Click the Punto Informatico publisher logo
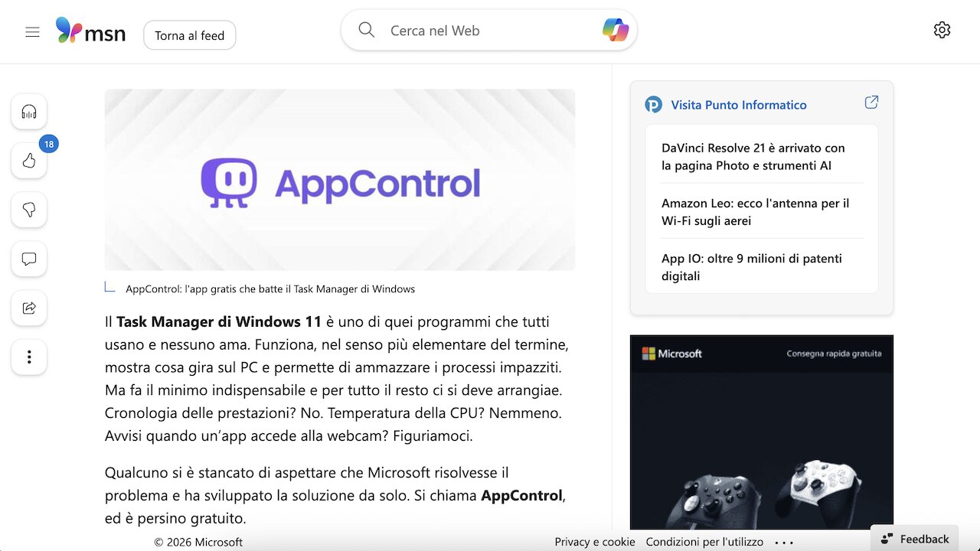Image resolution: width=980 pixels, height=551 pixels. coord(653,105)
